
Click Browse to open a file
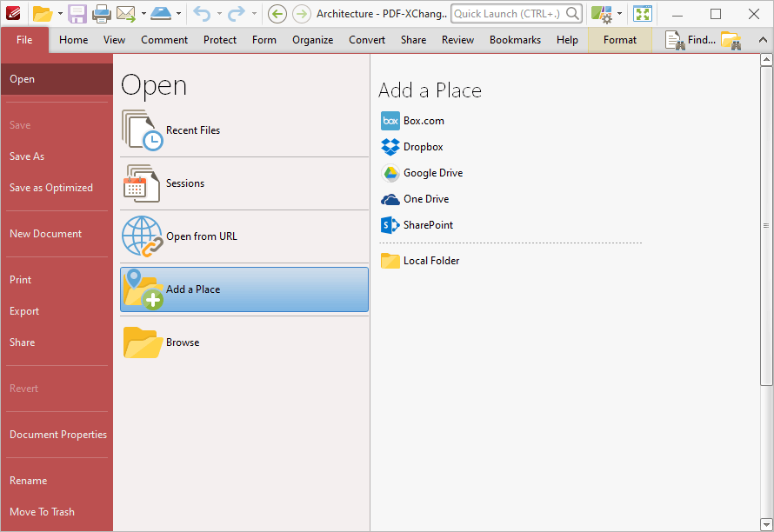(244, 342)
